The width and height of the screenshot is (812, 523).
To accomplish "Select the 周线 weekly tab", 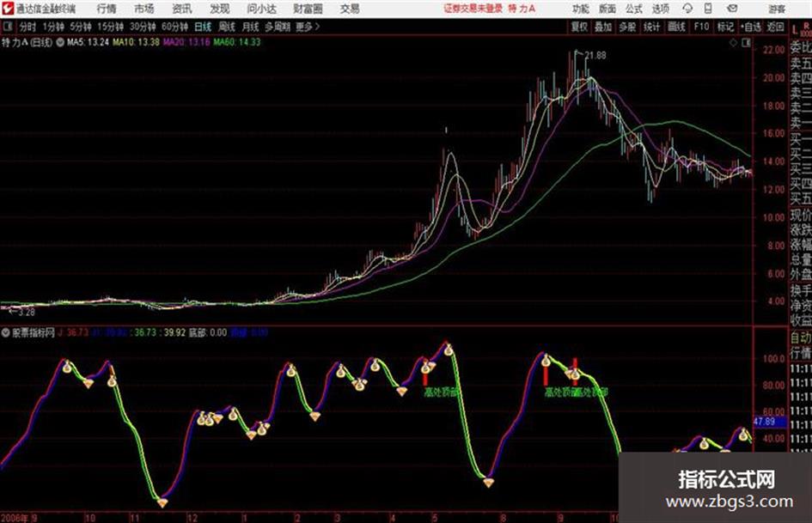I will point(227,27).
